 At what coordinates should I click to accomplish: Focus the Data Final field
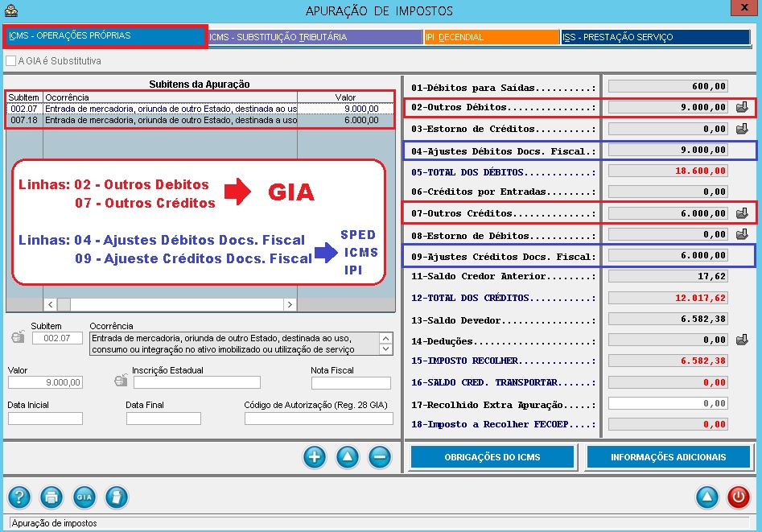click(163, 419)
